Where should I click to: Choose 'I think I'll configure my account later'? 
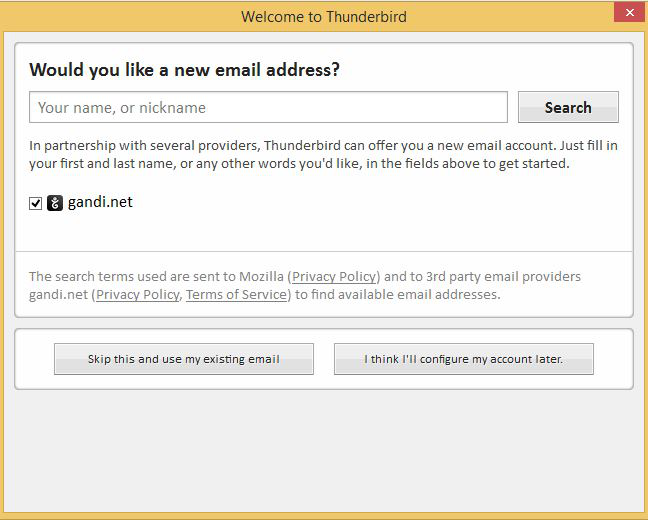click(464, 359)
